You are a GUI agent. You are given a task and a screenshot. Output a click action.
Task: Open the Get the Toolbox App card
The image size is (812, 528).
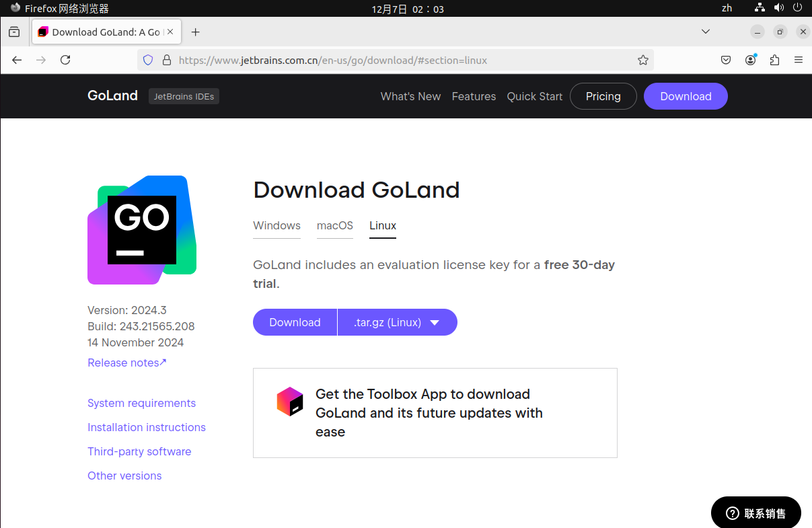point(435,413)
